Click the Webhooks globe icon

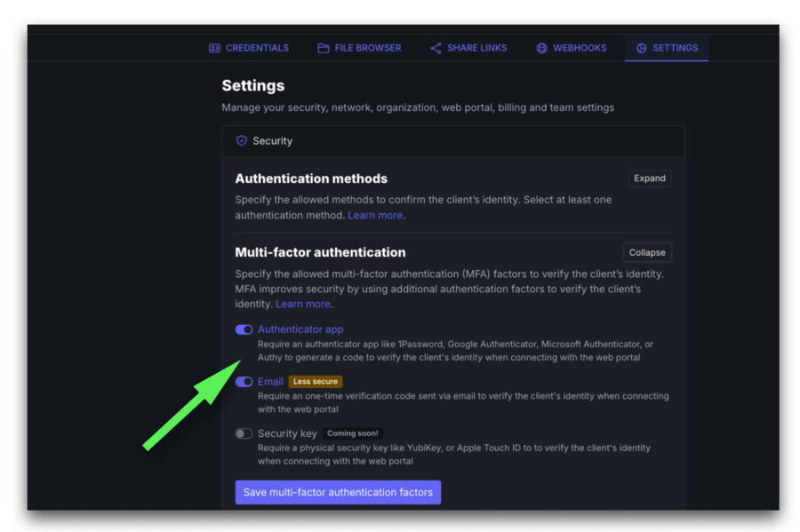click(541, 48)
